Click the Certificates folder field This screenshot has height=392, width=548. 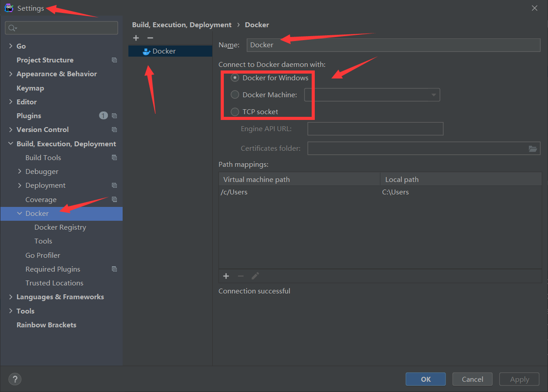(424, 149)
